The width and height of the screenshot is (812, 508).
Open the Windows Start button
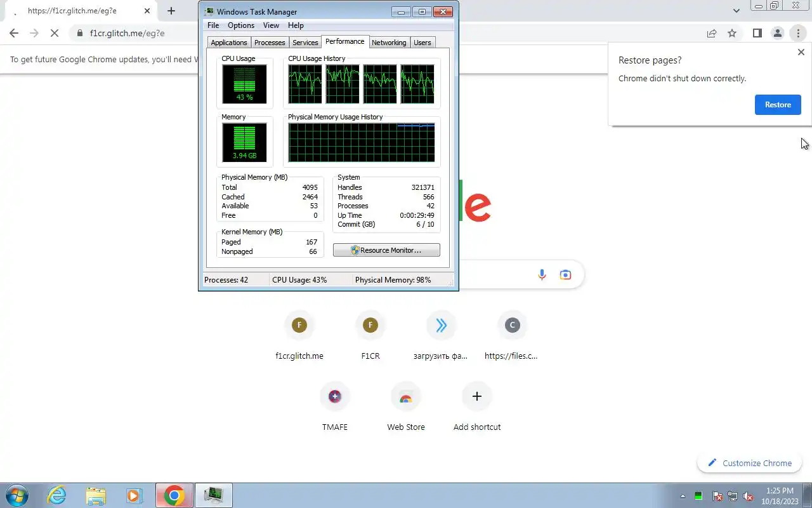[x=16, y=495]
